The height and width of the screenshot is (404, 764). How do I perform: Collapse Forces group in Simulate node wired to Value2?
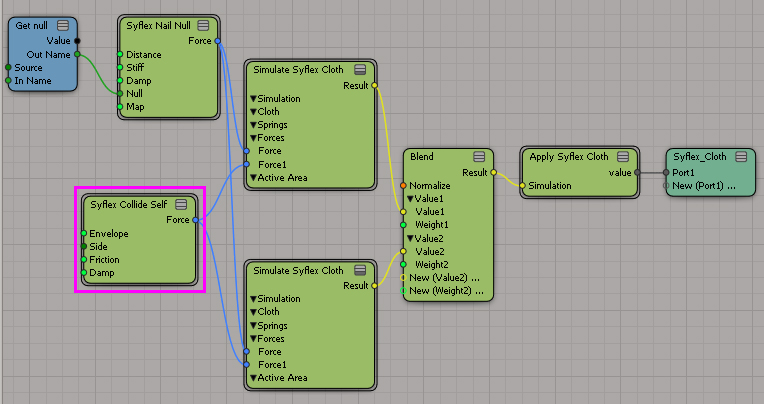tap(253, 339)
